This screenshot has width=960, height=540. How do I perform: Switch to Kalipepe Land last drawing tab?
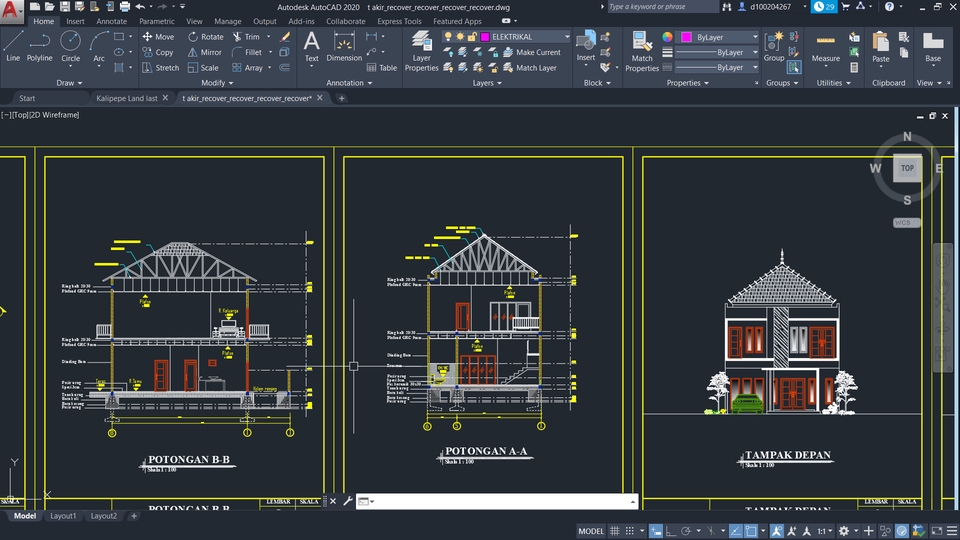pos(127,98)
